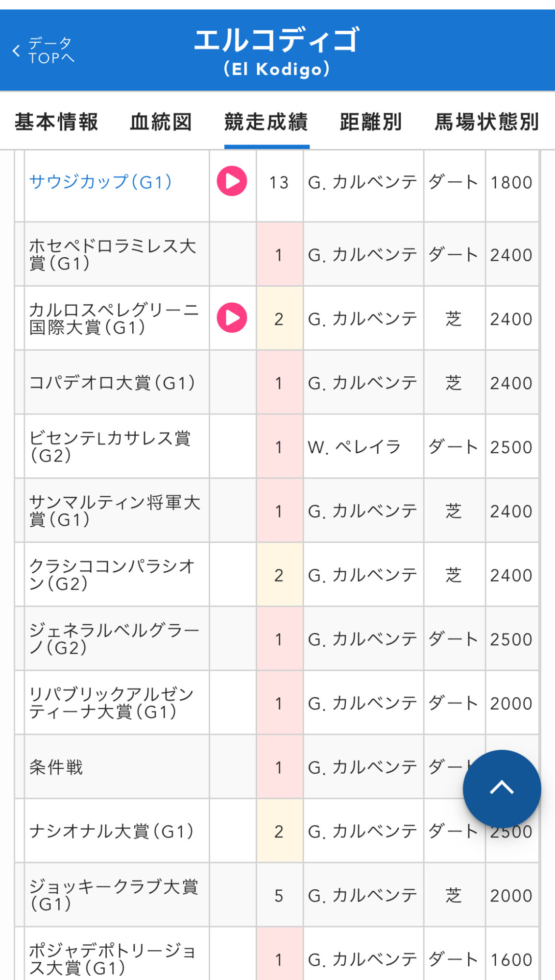This screenshot has height=980, width=555.
Task: Tap the finishing position 13 cell
Action: click(279, 183)
